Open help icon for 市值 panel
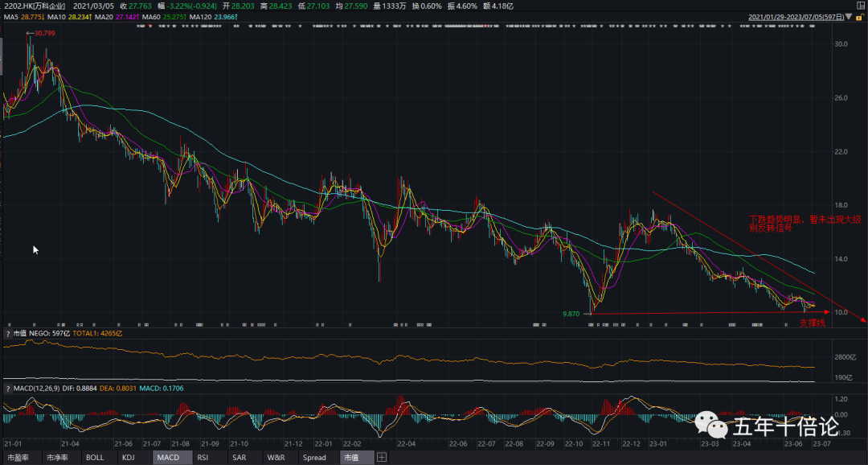Image resolution: width=868 pixels, height=465 pixels. click(x=8, y=333)
